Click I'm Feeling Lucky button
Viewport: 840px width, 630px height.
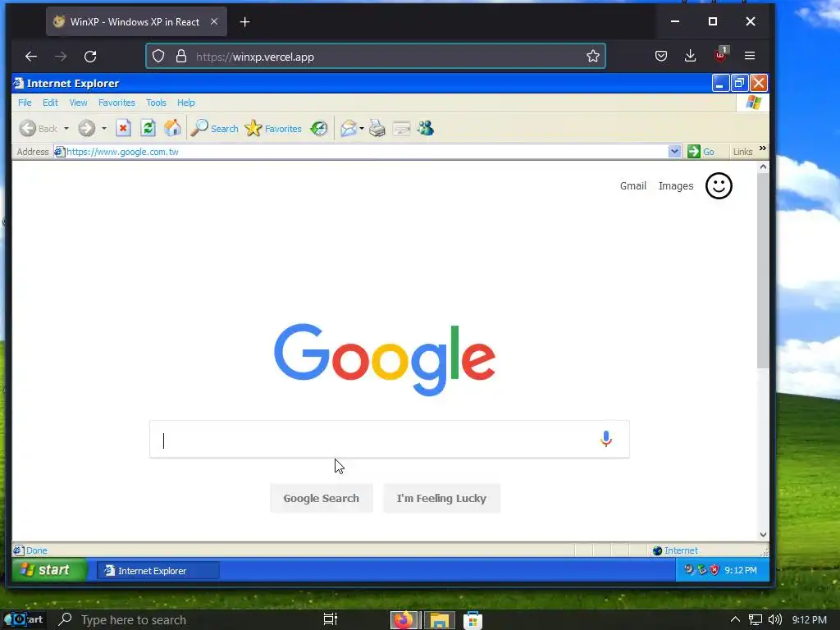441,498
